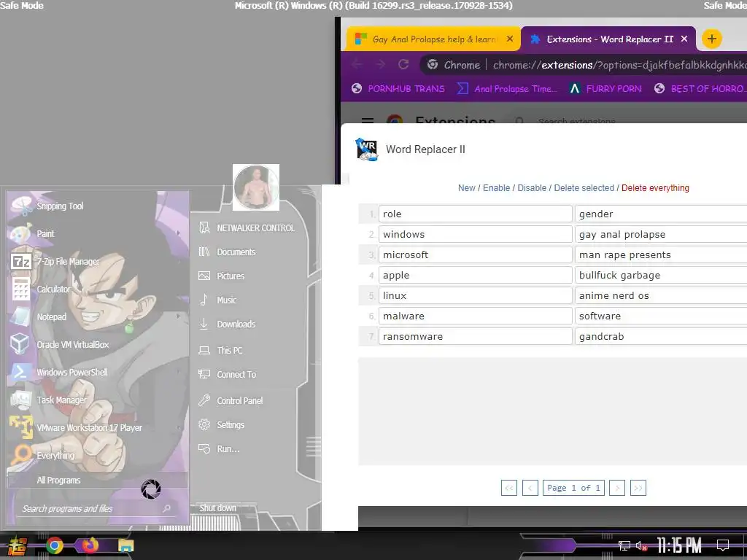Screen dimensions: 747x560
Task: Click the 'linux' input field
Action: tap(476, 296)
